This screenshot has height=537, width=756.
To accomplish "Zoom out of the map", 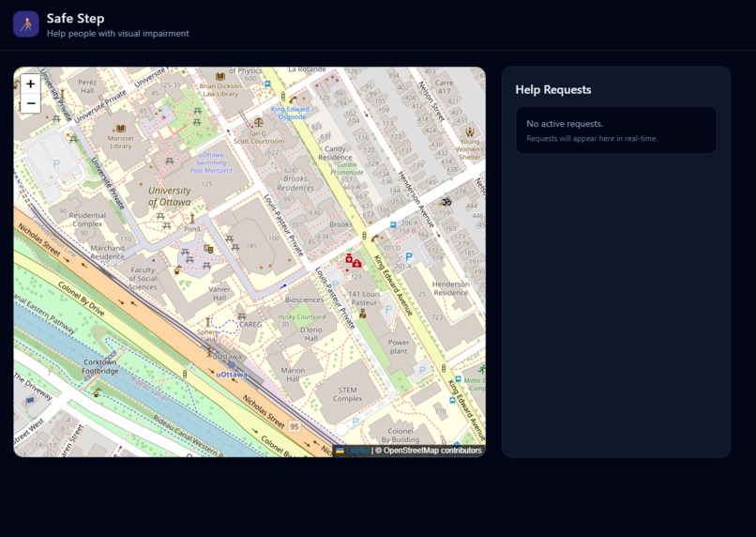I will click(30, 103).
